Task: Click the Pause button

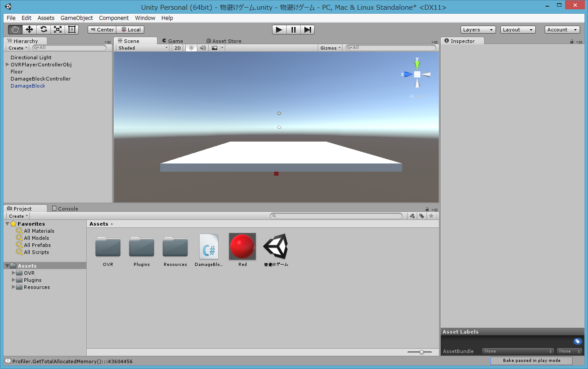Action: point(293,30)
